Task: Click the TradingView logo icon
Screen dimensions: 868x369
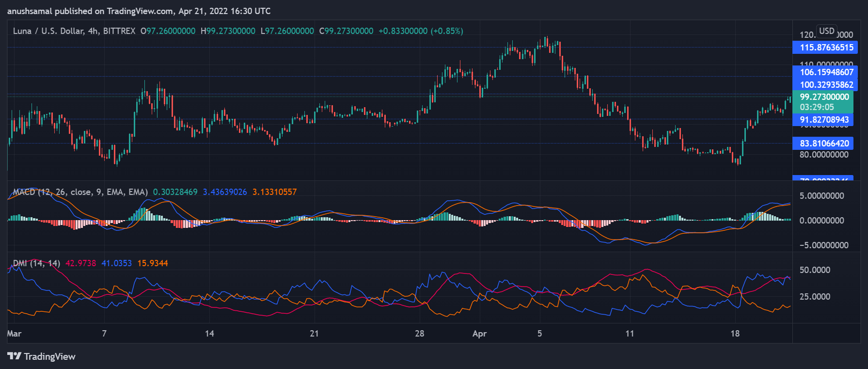Action: [15, 356]
